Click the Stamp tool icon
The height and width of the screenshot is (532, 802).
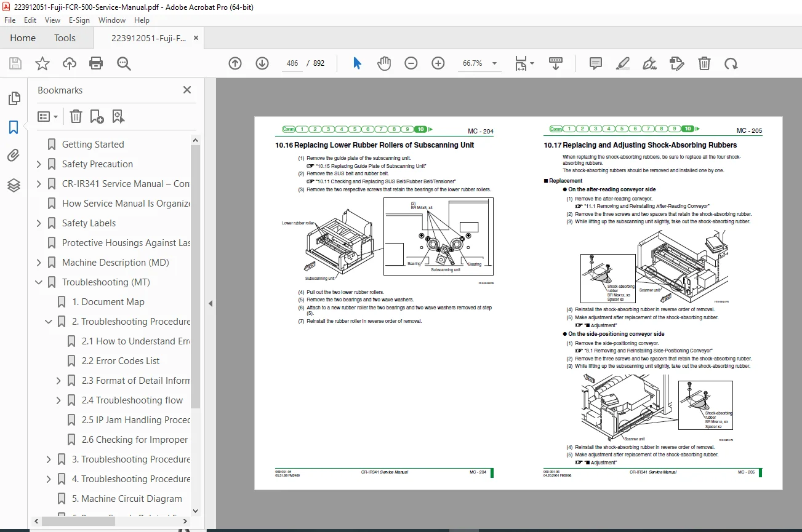(x=676, y=63)
